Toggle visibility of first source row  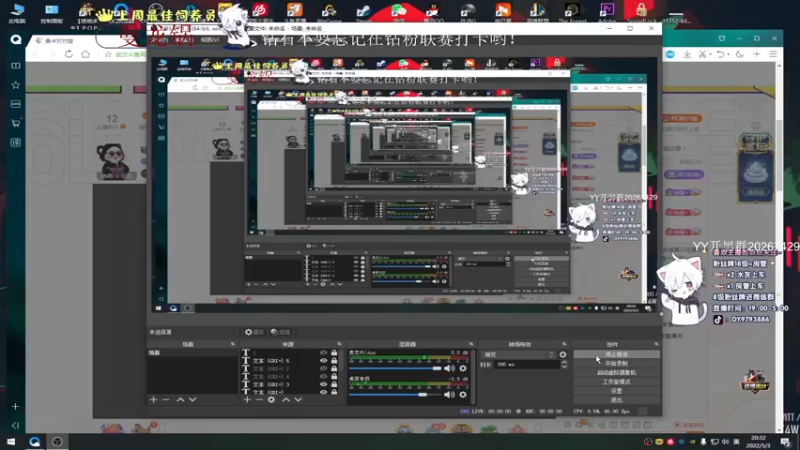(x=323, y=353)
